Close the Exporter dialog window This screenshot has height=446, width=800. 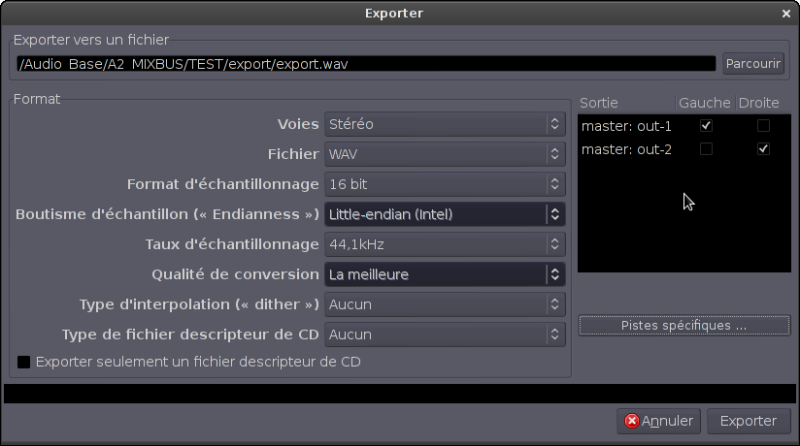(786, 14)
